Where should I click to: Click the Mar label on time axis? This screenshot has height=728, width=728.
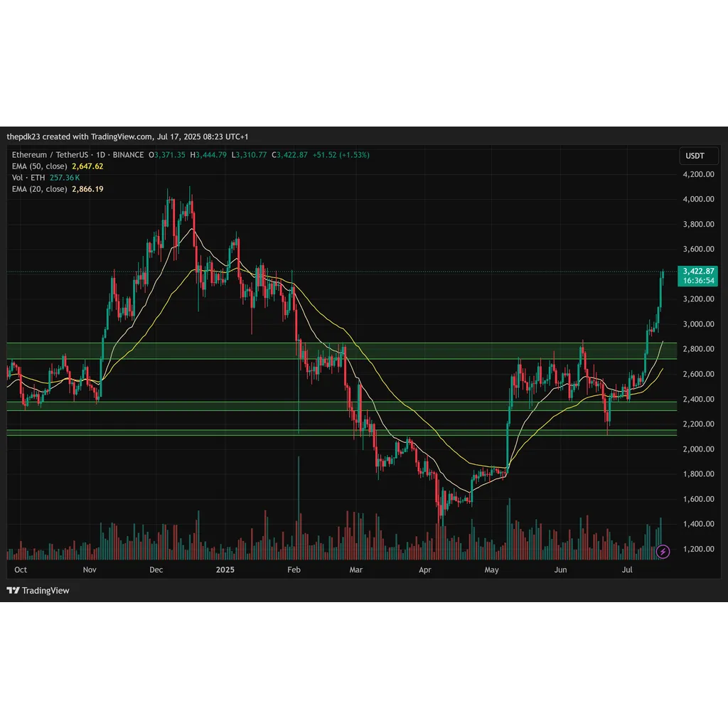356,569
